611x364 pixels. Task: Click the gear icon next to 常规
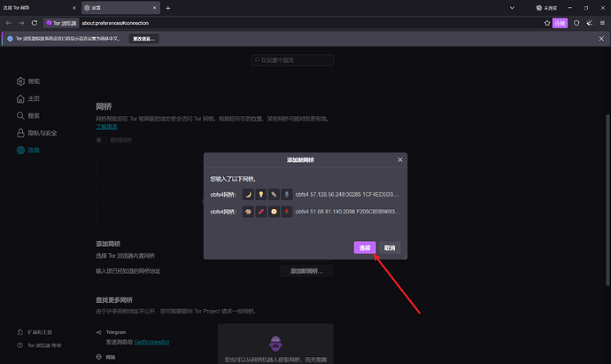(x=20, y=81)
